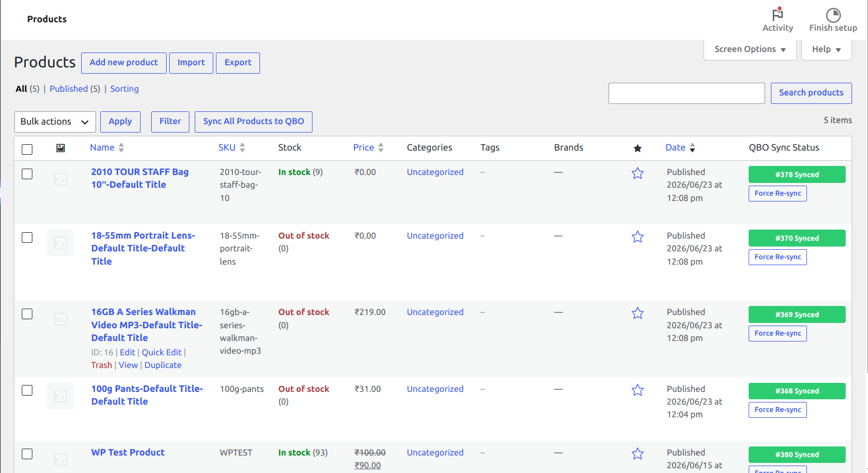
Task: Toggle featured star for 100g Pants
Action: click(x=638, y=390)
